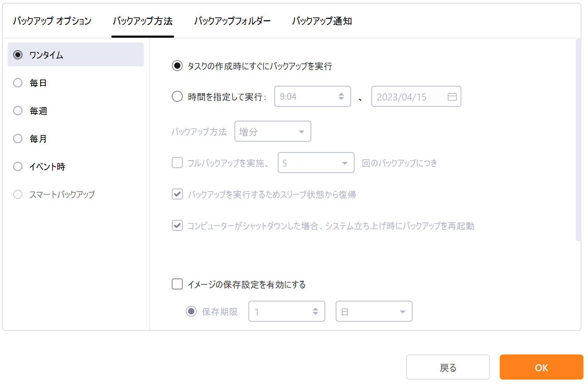Click the 戻る button
This screenshot has width=588, height=389.
pos(448,367)
